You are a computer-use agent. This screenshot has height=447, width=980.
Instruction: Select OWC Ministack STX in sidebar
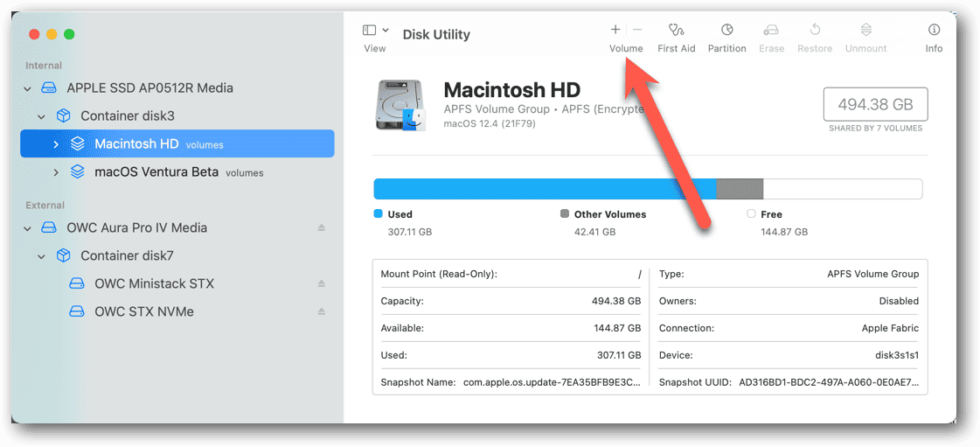154,284
